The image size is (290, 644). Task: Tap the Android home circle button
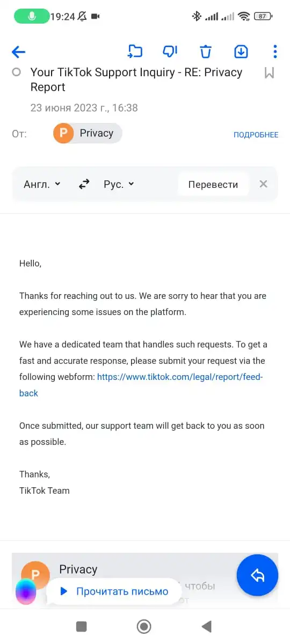pos(144,626)
